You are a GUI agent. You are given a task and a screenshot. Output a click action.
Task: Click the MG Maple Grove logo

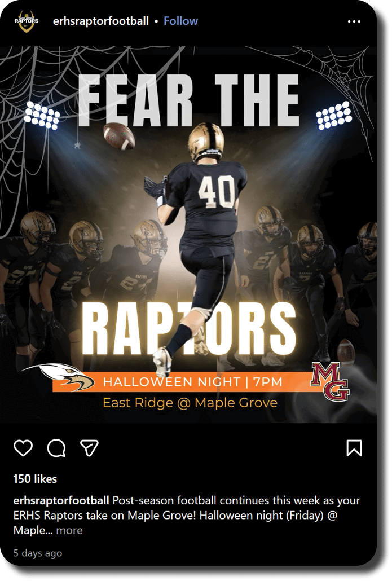[x=330, y=381]
